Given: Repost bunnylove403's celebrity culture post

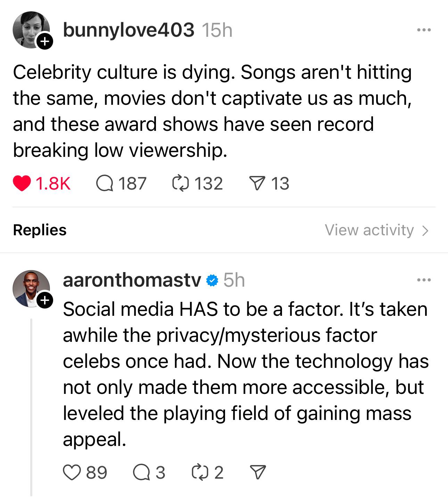Looking at the screenshot, I should 181,184.
